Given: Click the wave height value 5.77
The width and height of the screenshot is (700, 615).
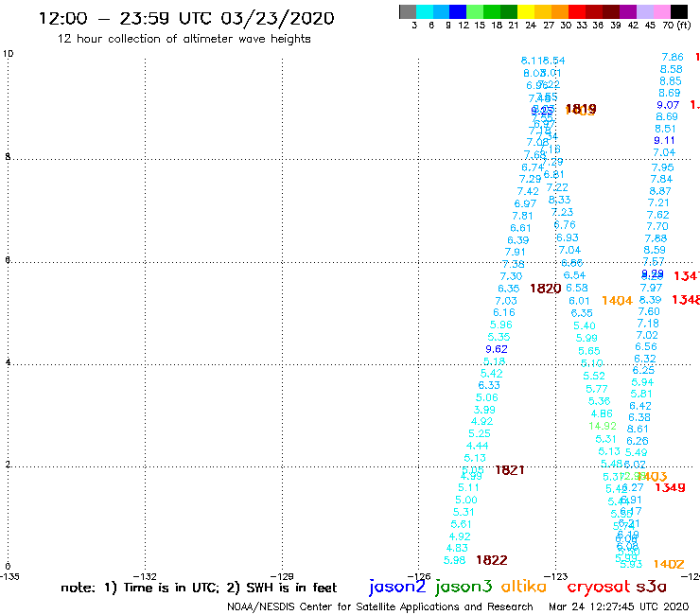Looking at the screenshot, I should pos(597,389).
